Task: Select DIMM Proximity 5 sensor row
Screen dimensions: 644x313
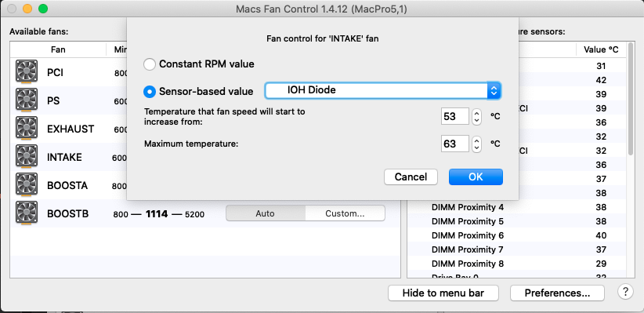Action: point(516,221)
